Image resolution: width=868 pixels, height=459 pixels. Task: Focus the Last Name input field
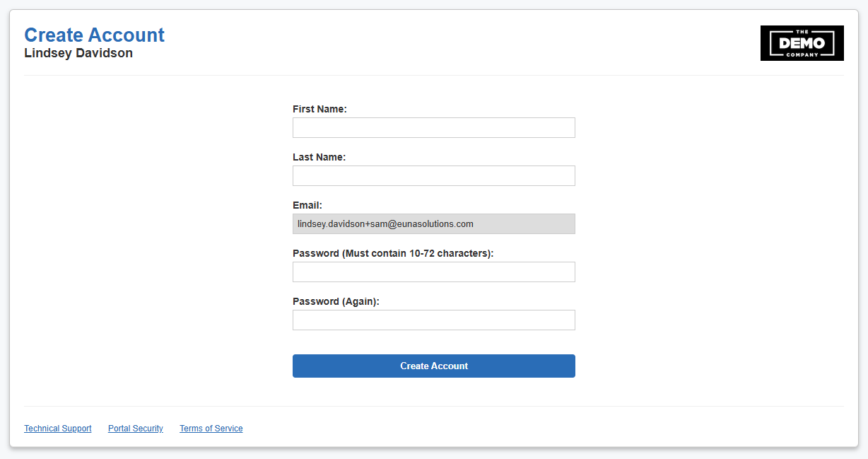point(434,176)
